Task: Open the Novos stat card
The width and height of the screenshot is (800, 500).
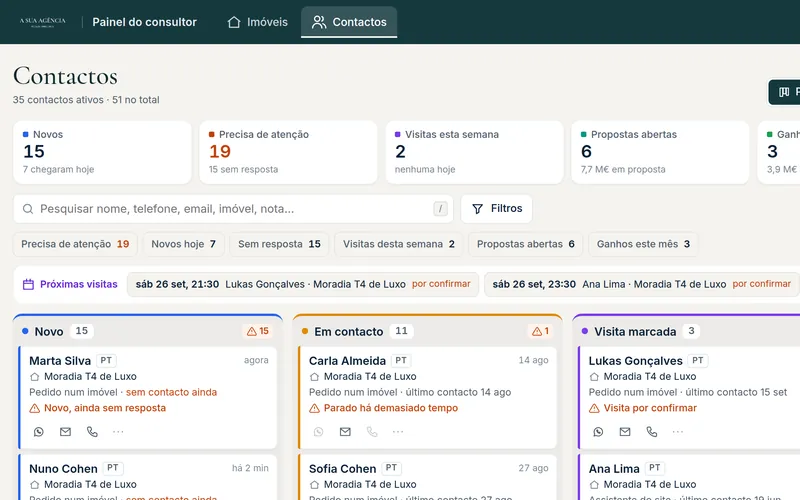Action: click(x=102, y=152)
